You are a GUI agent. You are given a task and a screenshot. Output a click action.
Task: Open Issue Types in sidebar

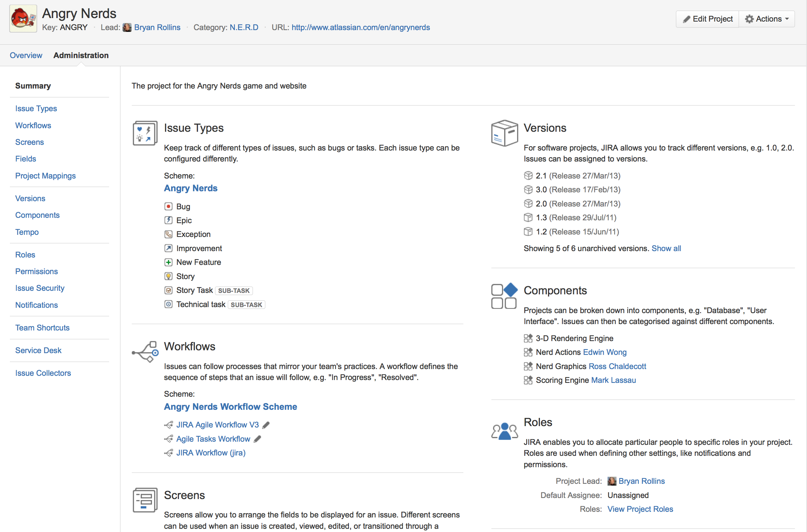36,108
